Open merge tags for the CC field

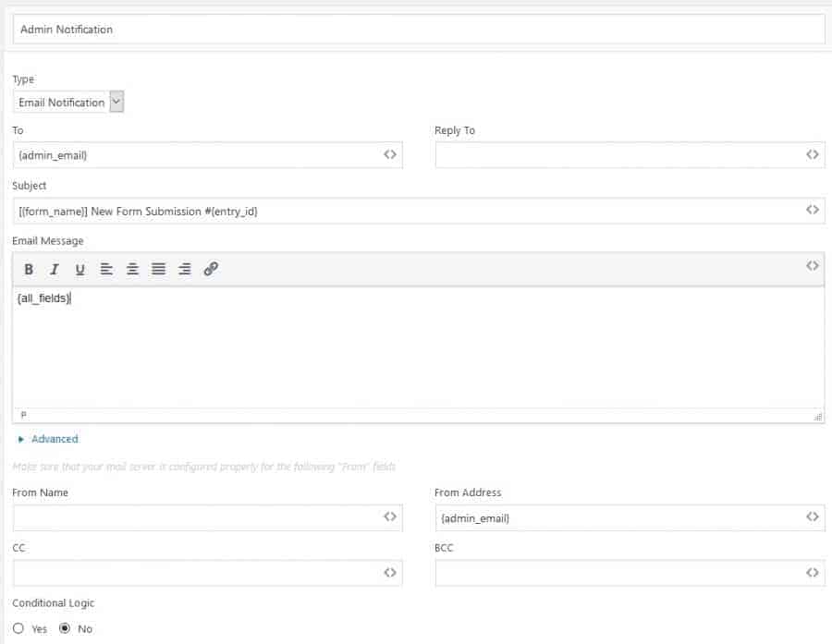[x=391, y=573]
